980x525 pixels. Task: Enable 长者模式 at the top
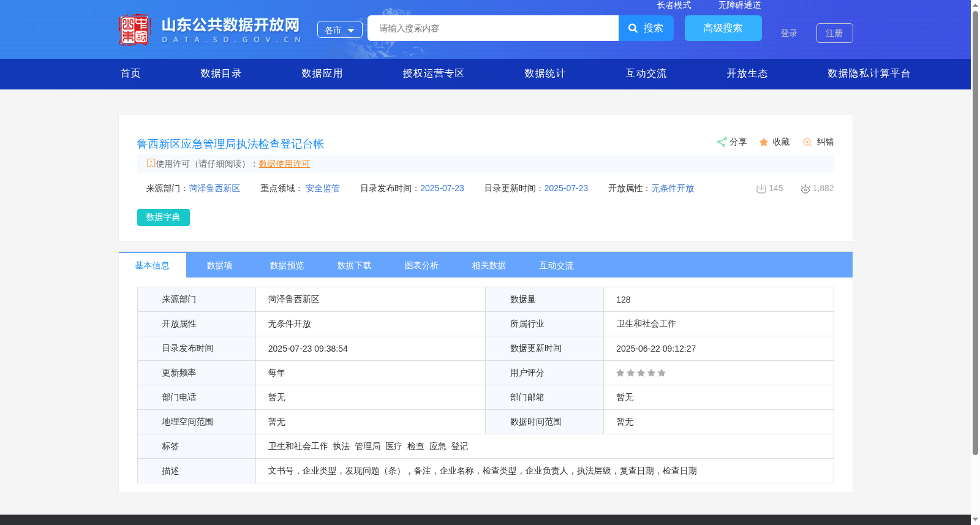(x=674, y=5)
